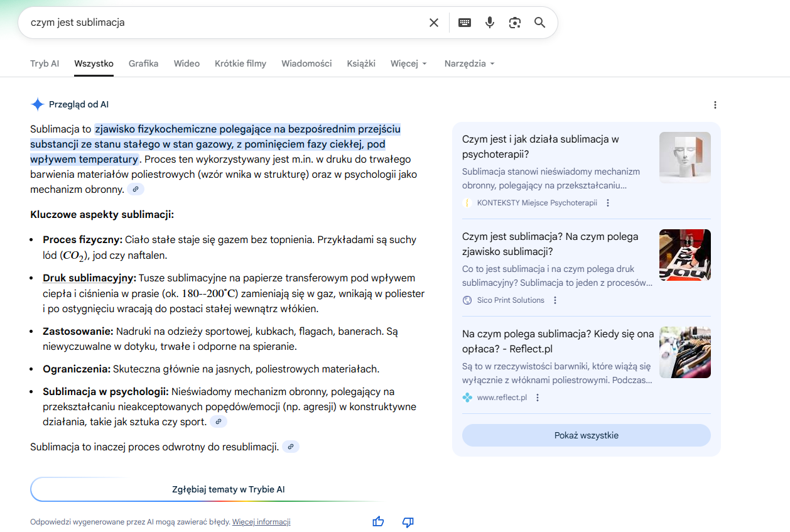Open options for KONTEKSTY Miejsce Psychoterapii source
This screenshot has width=790, height=532.
click(608, 203)
